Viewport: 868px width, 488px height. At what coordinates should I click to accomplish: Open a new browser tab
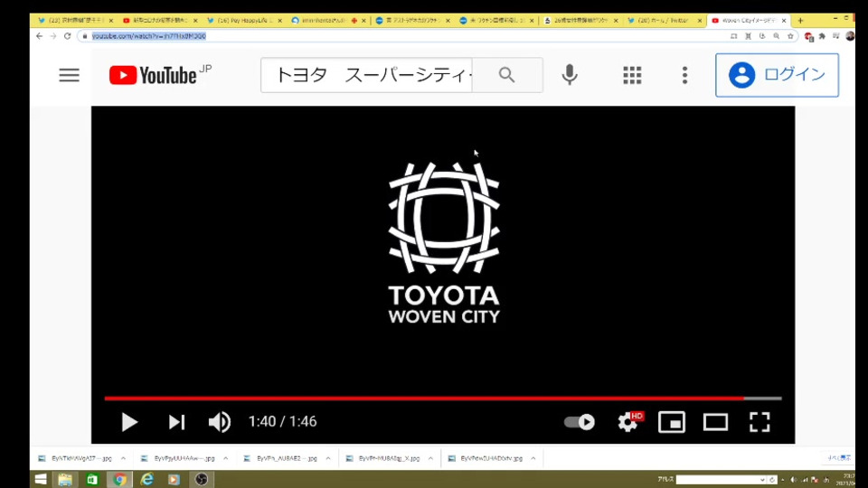[x=800, y=21]
